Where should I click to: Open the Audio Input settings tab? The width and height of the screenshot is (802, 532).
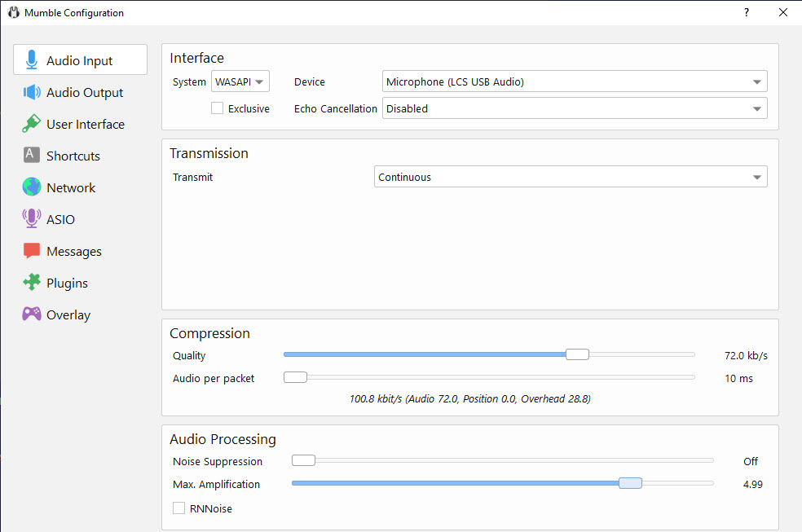point(81,59)
